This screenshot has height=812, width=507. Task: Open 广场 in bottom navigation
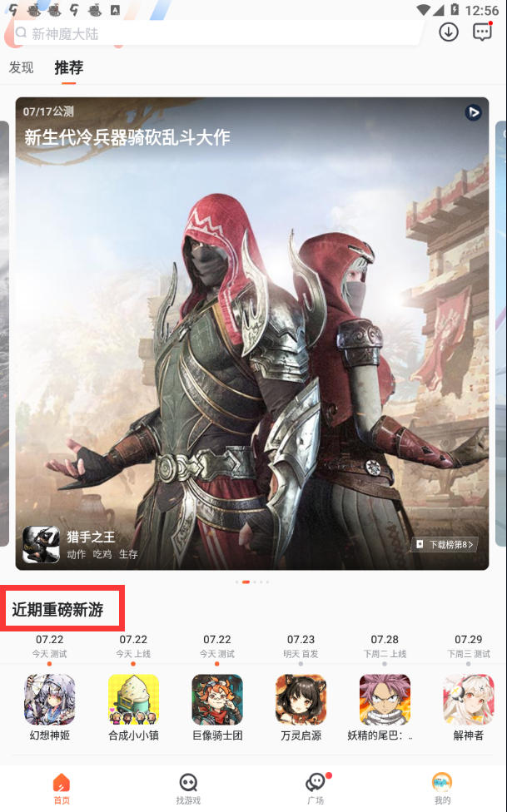click(316, 790)
